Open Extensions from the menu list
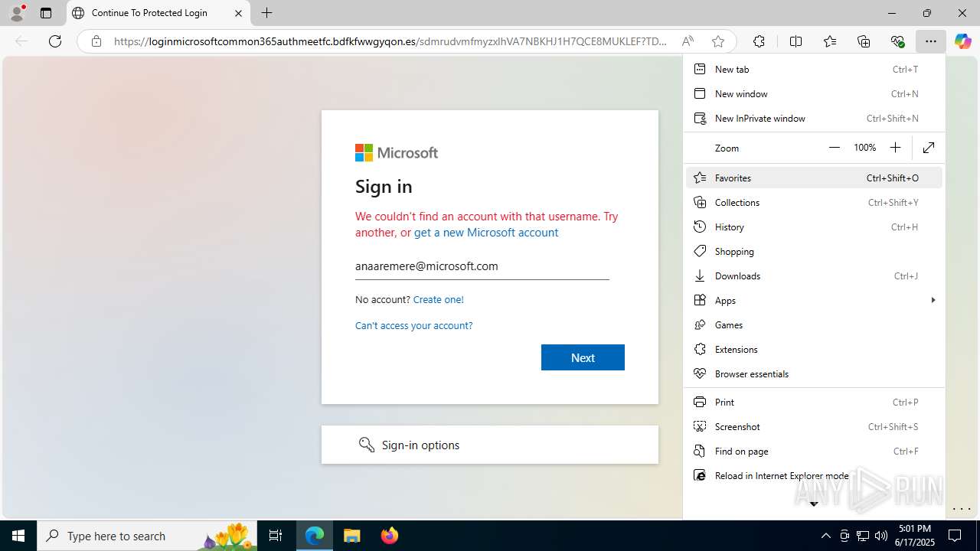The image size is (980, 551). [x=814, y=349]
